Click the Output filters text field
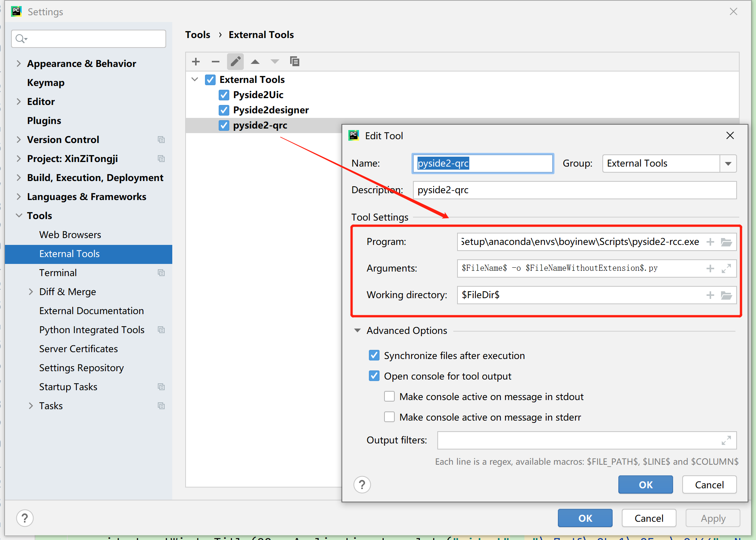The height and width of the screenshot is (540, 756). [x=578, y=440]
